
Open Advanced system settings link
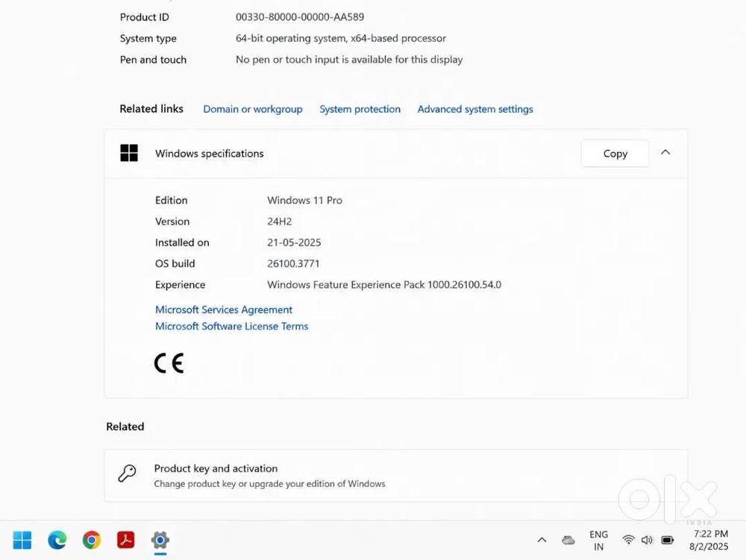coord(475,110)
